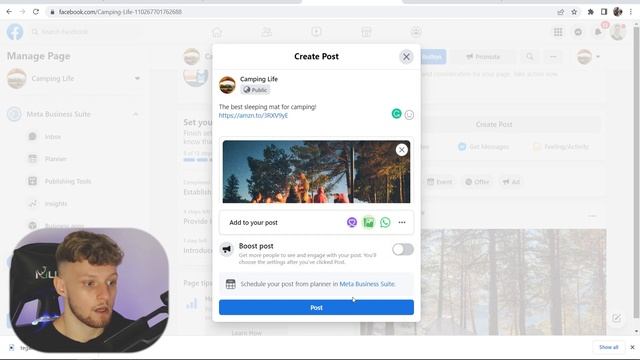This screenshot has height=360, width=640.
Task: Expand the page avatar dropdown arrow
Action: (598, 57)
